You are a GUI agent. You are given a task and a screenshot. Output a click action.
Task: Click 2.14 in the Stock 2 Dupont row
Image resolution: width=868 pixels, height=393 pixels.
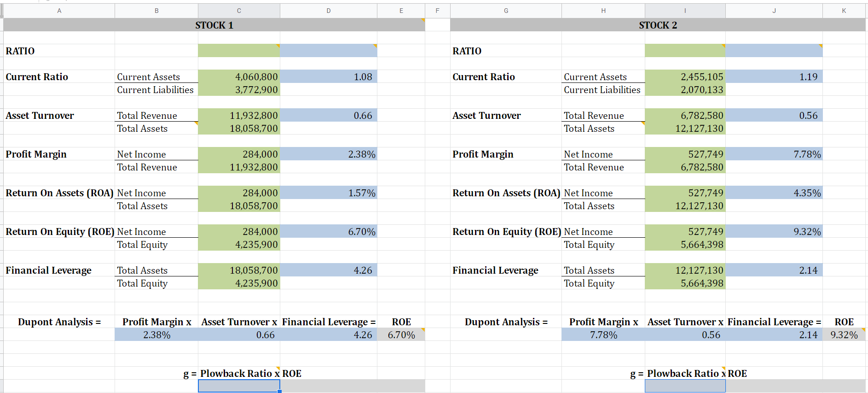coord(774,334)
